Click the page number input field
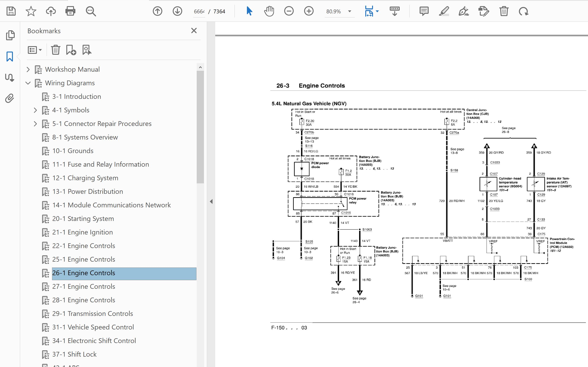The width and height of the screenshot is (588, 367). (199, 11)
